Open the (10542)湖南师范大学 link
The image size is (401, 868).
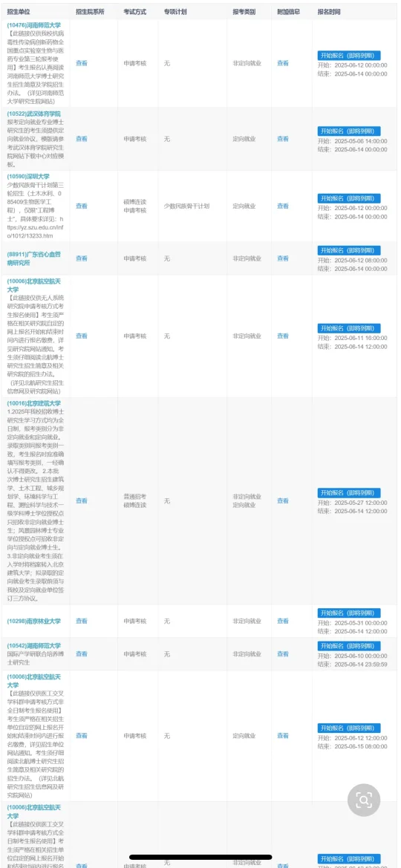pos(33,646)
